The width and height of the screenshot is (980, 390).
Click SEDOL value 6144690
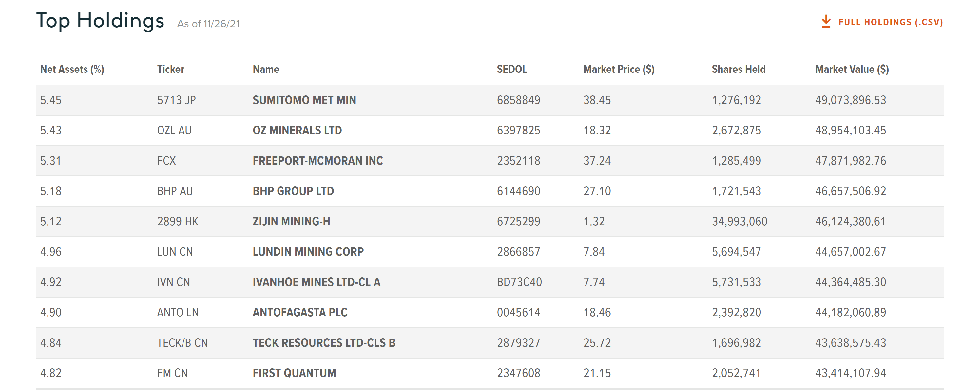[x=518, y=191]
